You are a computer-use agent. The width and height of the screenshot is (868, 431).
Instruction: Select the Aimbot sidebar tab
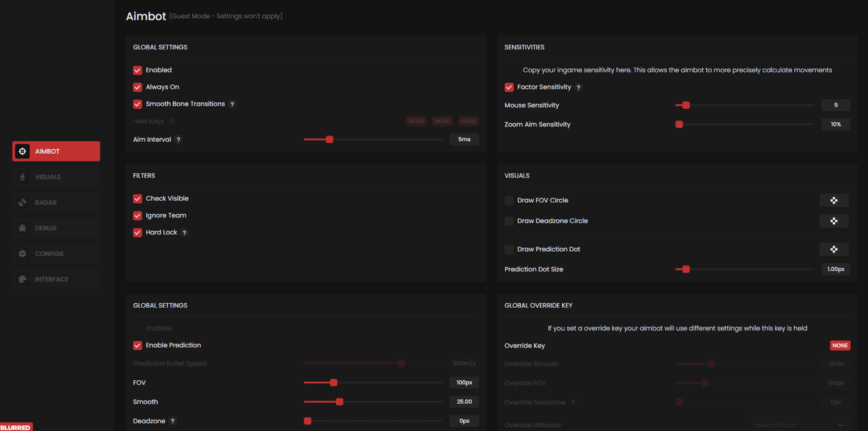coord(56,151)
